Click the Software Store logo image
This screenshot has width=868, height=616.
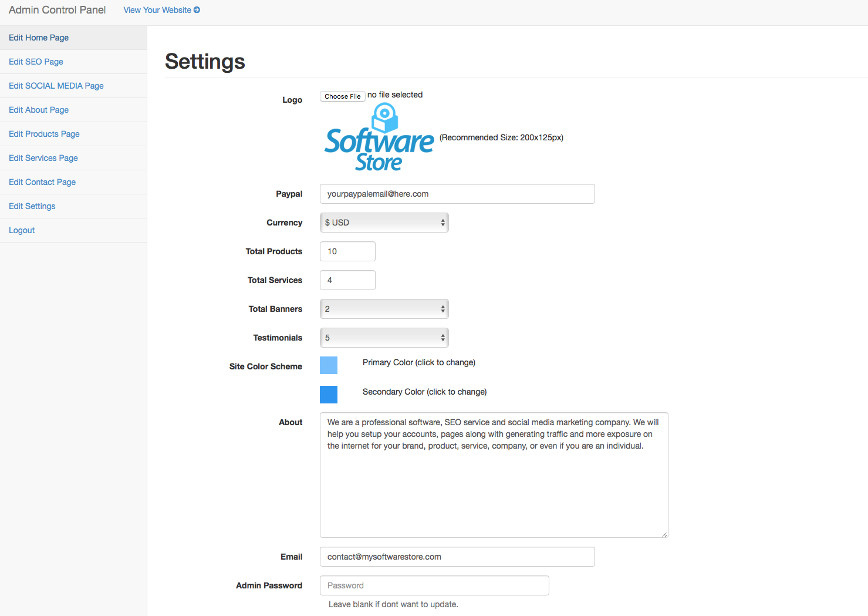pyautogui.click(x=379, y=137)
